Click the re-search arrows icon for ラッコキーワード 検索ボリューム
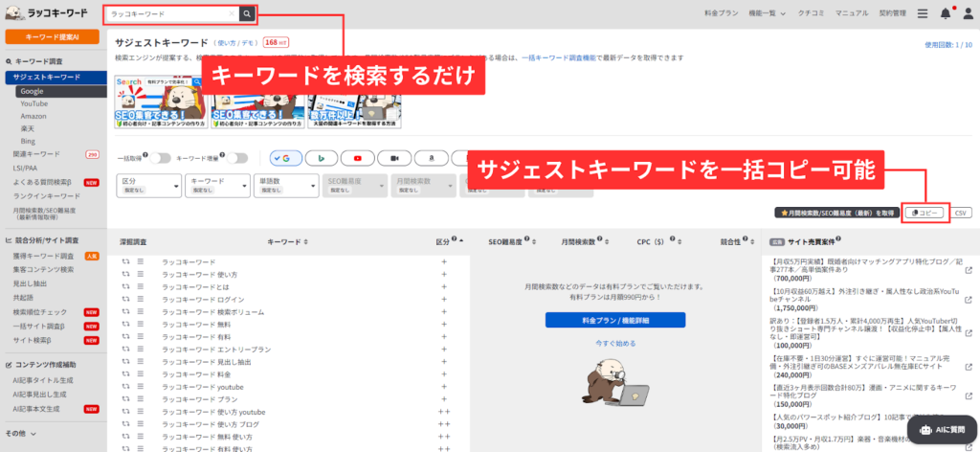The height and width of the screenshot is (452, 980). (125, 312)
